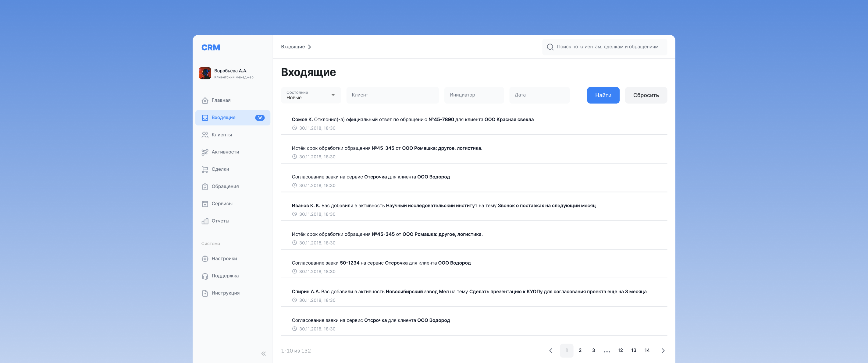Viewport: 868px width, 363px height.
Task: Open the Состояние Новые dropdown
Action: tap(311, 95)
